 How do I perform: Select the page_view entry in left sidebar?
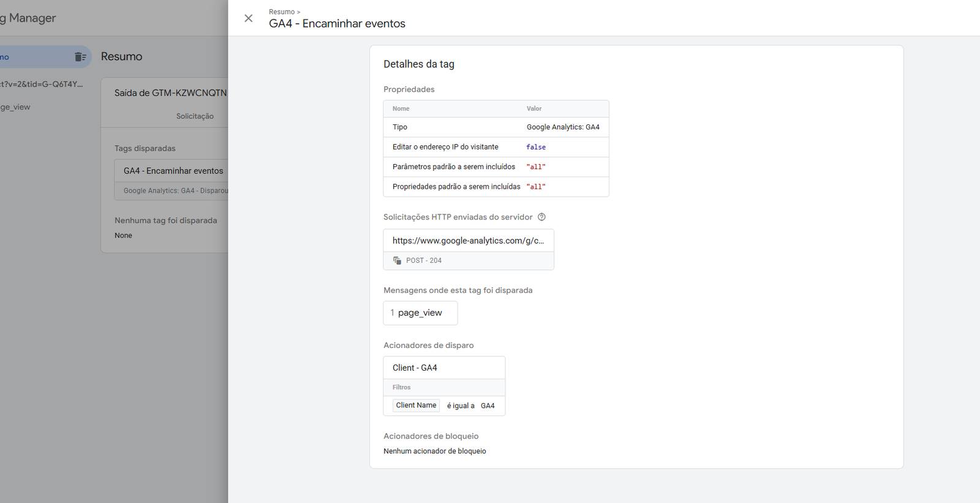coord(15,107)
